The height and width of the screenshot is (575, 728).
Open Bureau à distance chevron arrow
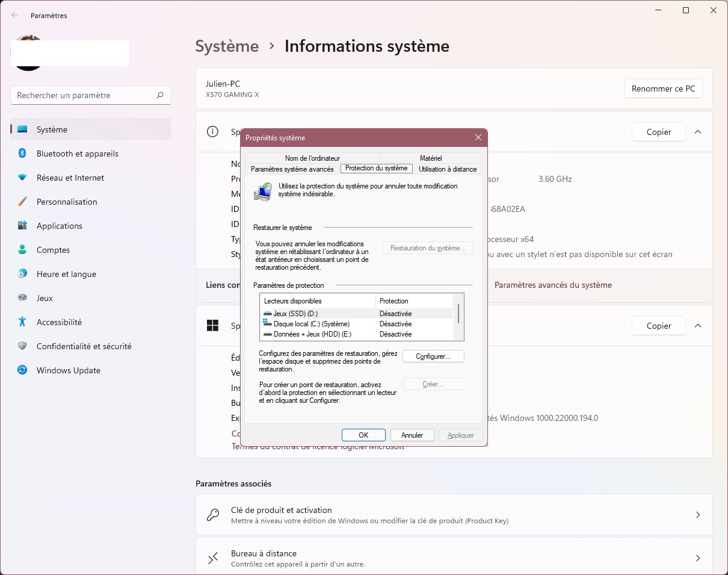coord(698,558)
